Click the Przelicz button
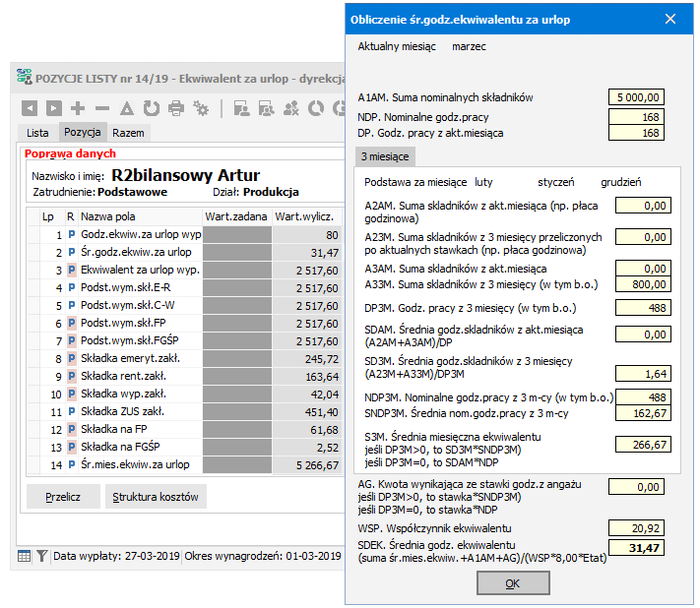This screenshot has height=608, width=700. coord(63,497)
